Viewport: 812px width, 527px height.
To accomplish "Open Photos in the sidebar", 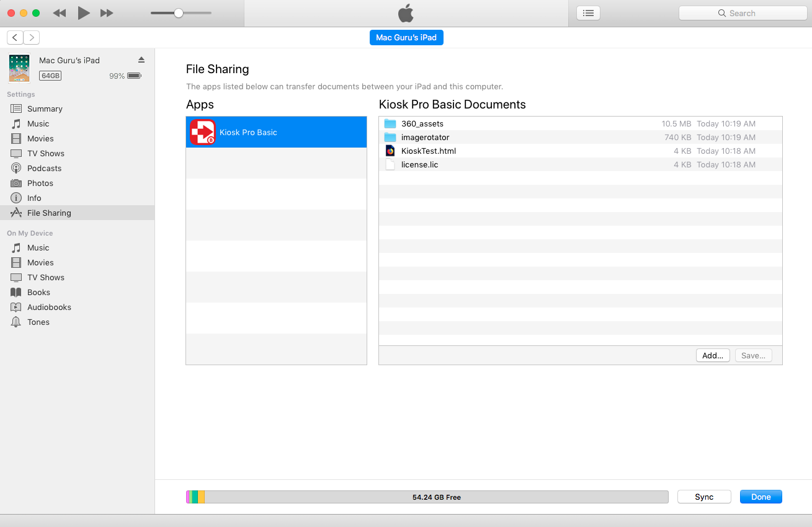I will 77,183.
